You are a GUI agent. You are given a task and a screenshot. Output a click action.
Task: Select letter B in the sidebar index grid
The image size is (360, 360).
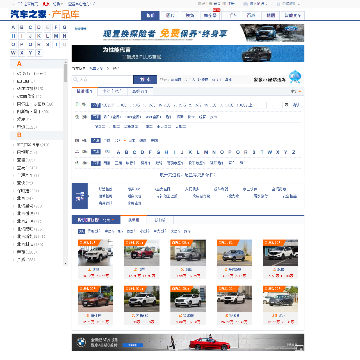click(22, 27)
